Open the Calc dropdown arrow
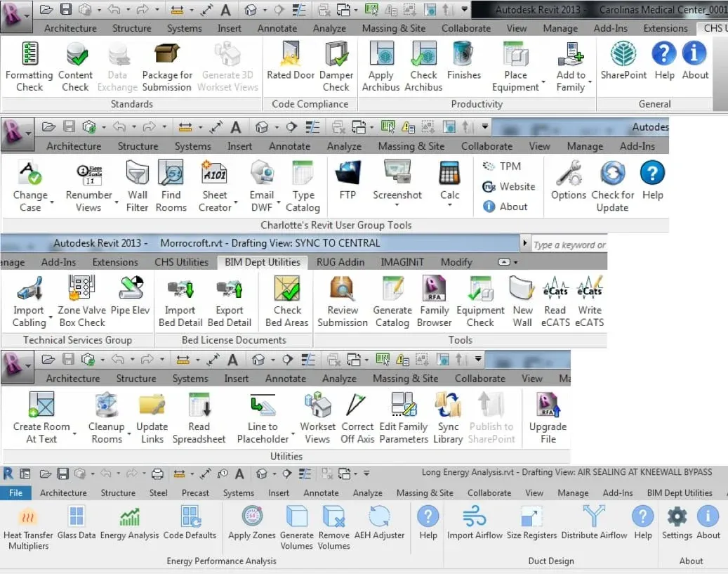728x574 pixels. click(x=449, y=205)
